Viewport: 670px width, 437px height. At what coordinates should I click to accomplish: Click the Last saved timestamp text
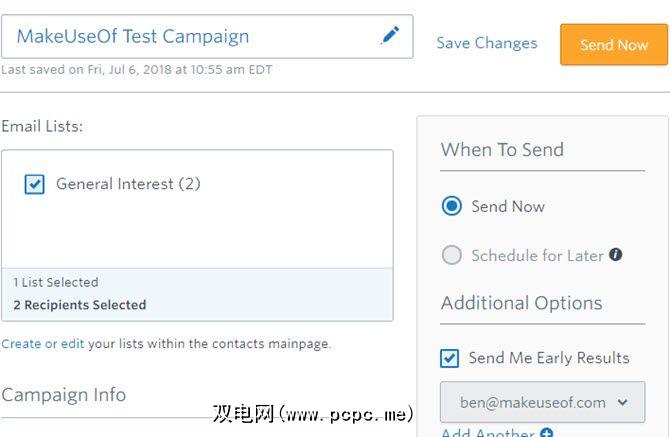136,70
